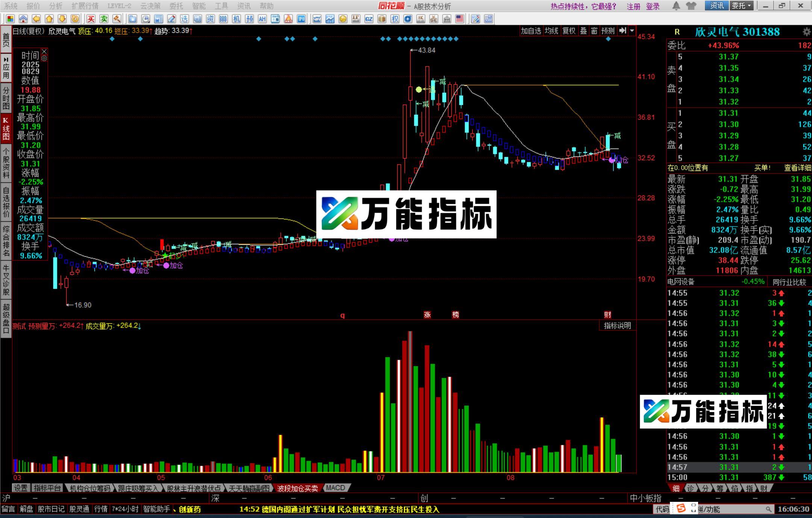The width and height of the screenshot is (812, 518).
Task: Click the red 买 (buy) toolbar icon
Action: pyautogui.click(x=91, y=19)
